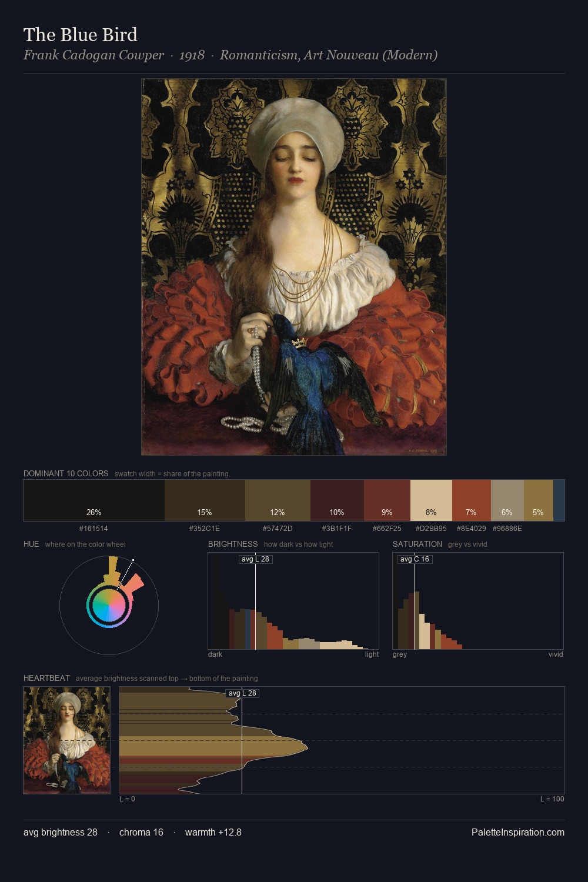Click the #662F25 reddish-brown swatch
This screenshot has height=882, width=588.
[x=387, y=500]
